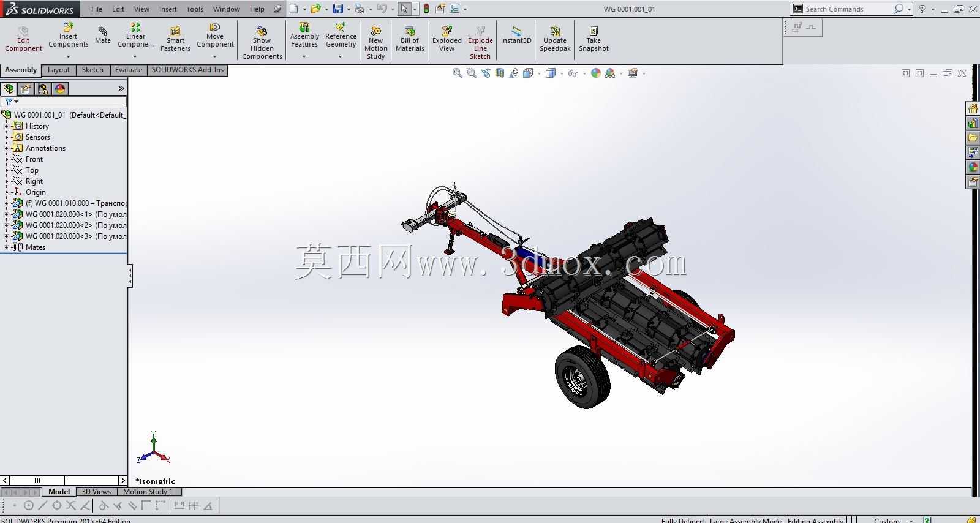This screenshot has width=980, height=523.
Task: Expand the Mates tree node
Action: (x=7, y=247)
